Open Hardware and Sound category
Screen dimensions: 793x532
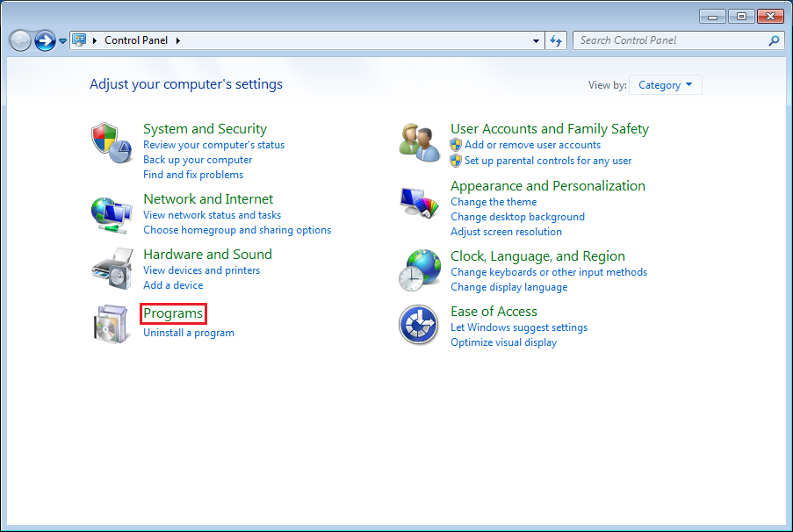(207, 255)
